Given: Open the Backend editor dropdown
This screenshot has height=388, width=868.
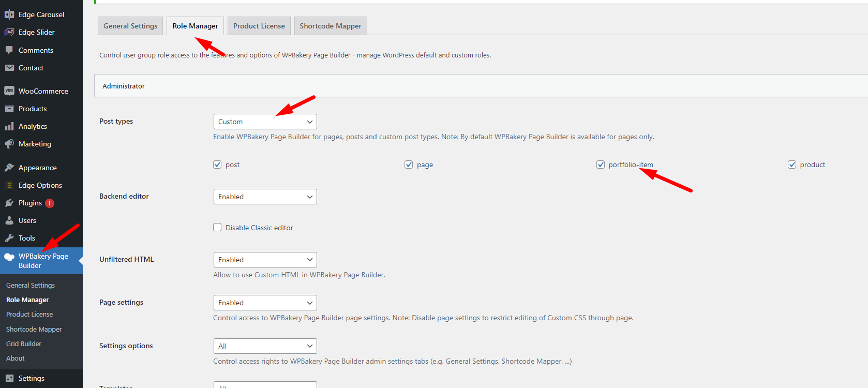Looking at the screenshot, I should click(265, 197).
